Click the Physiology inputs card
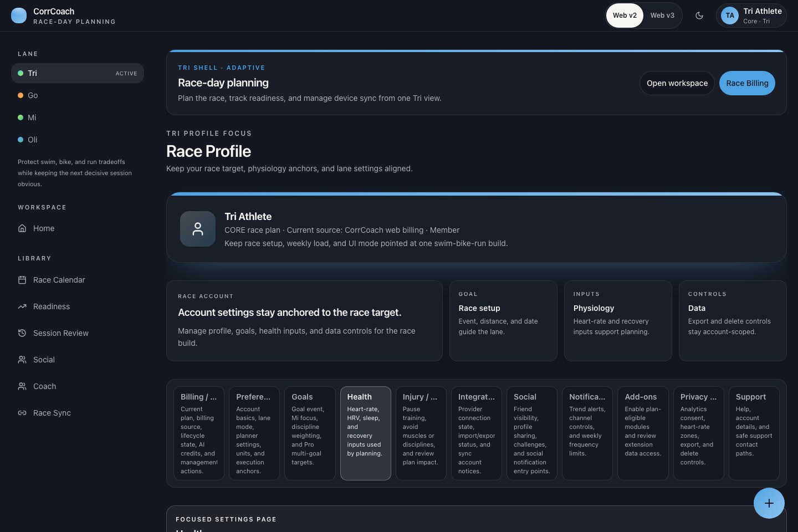This screenshot has height=532, width=798. tap(618, 321)
